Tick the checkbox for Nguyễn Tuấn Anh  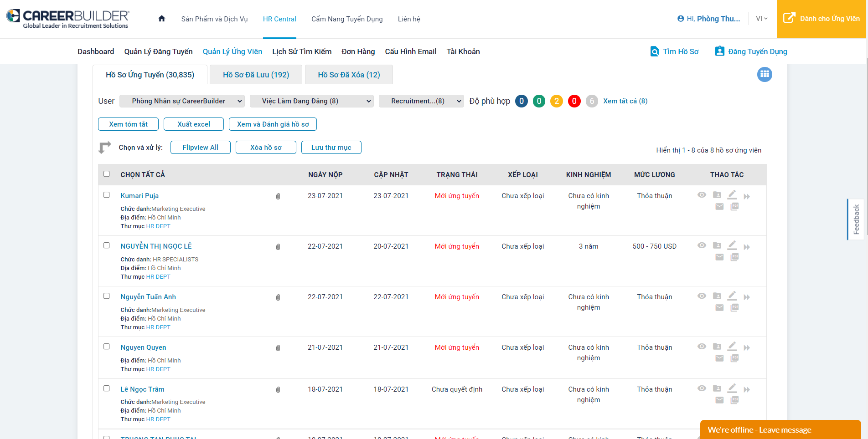[107, 296]
